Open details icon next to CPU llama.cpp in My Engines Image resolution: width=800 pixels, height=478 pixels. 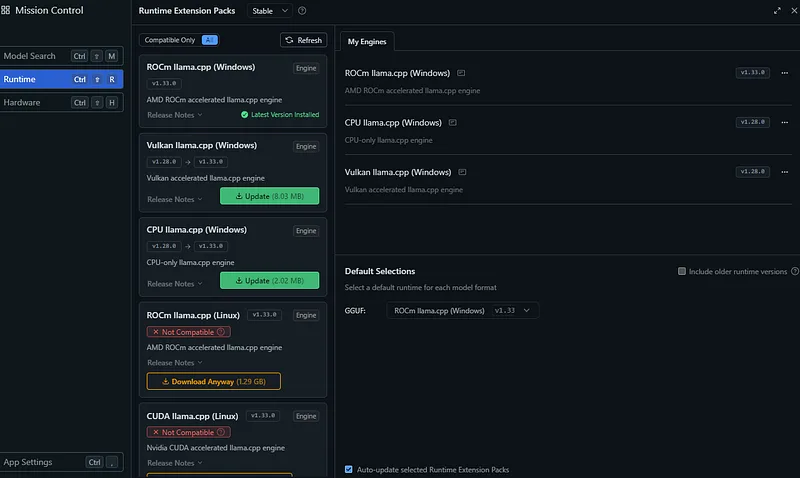point(452,122)
